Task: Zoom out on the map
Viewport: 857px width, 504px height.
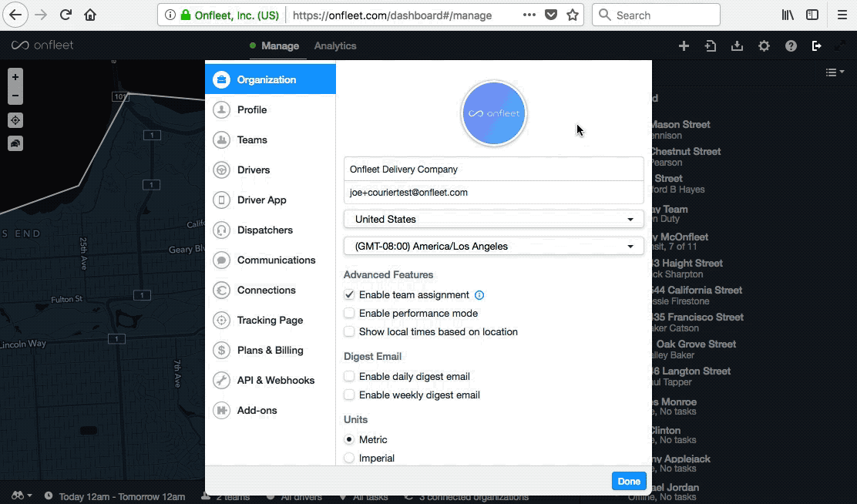Action: pos(15,96)
